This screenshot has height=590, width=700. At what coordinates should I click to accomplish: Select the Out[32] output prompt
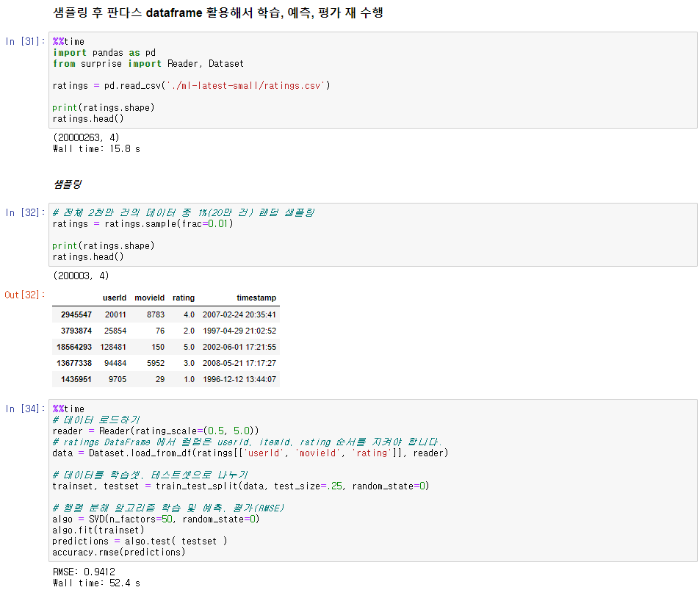point(25,295)
